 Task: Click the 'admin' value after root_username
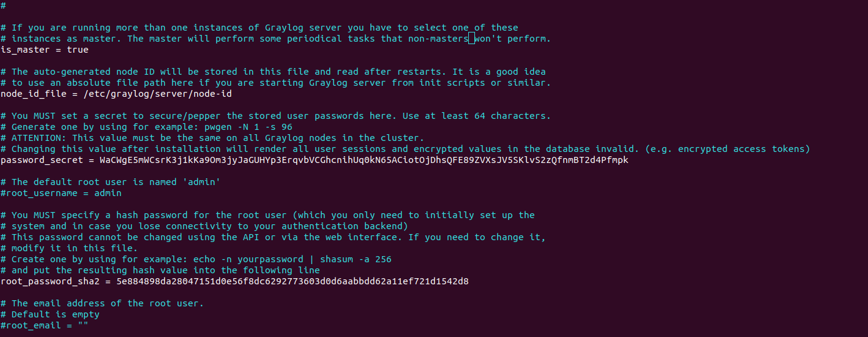click(108, 193)
